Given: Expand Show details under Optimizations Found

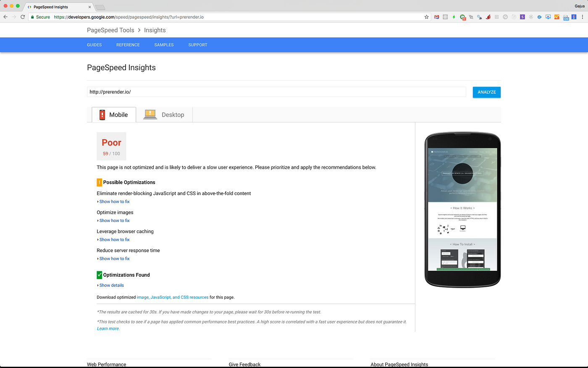Looking at the screenshot, I should (111, 285).
